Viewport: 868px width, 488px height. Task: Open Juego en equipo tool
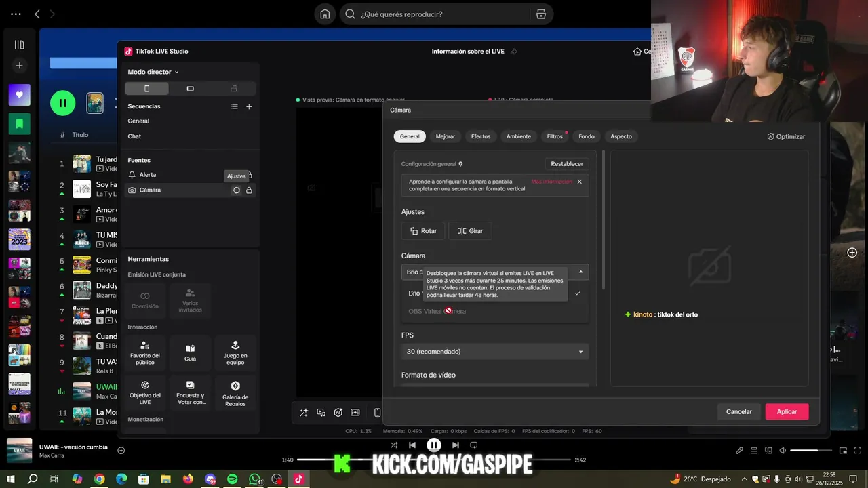click(235, 353)
